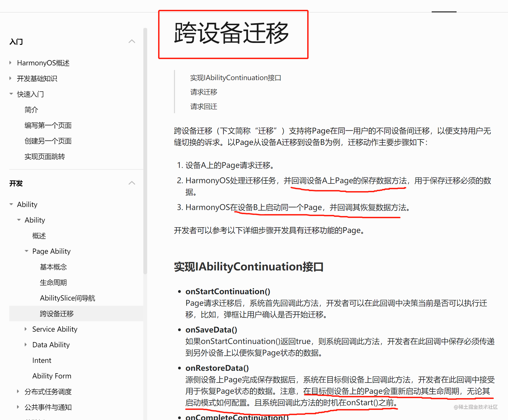This screenshot has width=508, height=420.
Task: Select the highlighted 跨设备迁移 sidebar item
Action: point(76,313)
